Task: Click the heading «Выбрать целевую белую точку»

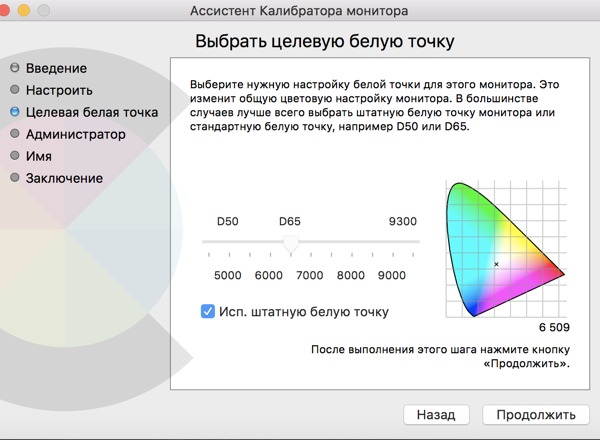Action: (x=324, y=41)
